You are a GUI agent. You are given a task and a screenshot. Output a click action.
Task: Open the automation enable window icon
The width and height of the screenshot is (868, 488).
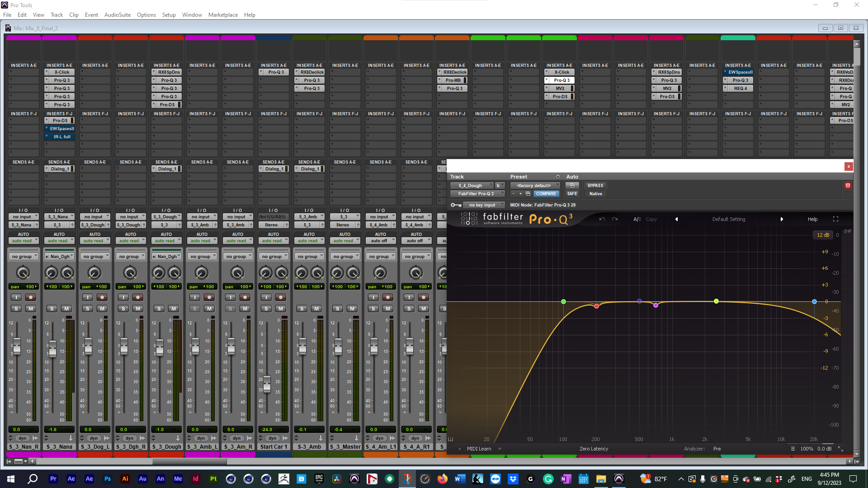click(572, 186)
